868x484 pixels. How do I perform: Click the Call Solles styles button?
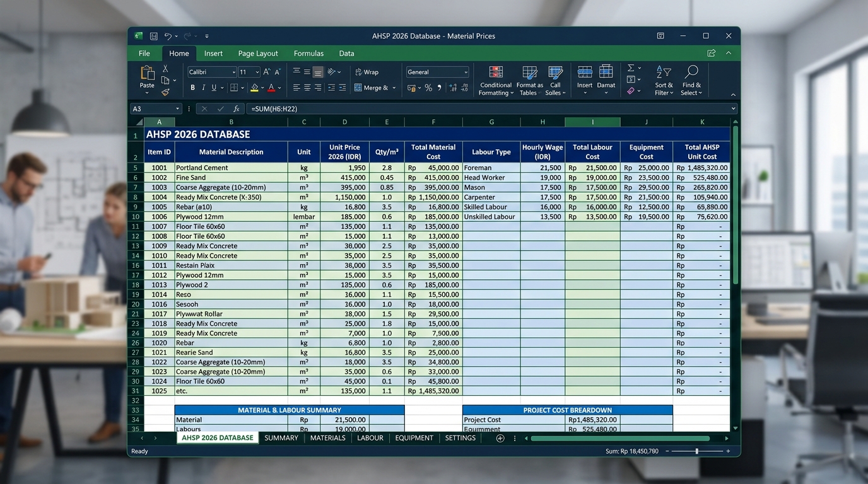[x=555, y=81]
